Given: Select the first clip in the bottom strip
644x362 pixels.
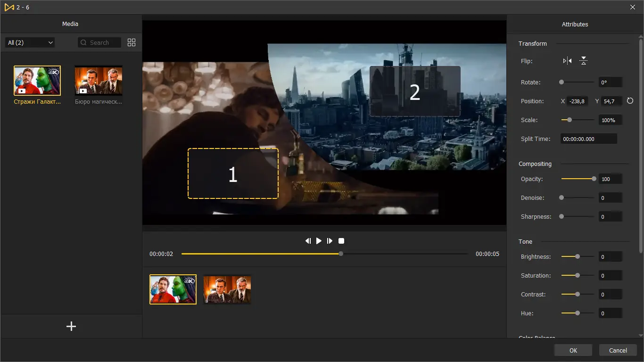Looking at the screenshot, I should point(173,289).
